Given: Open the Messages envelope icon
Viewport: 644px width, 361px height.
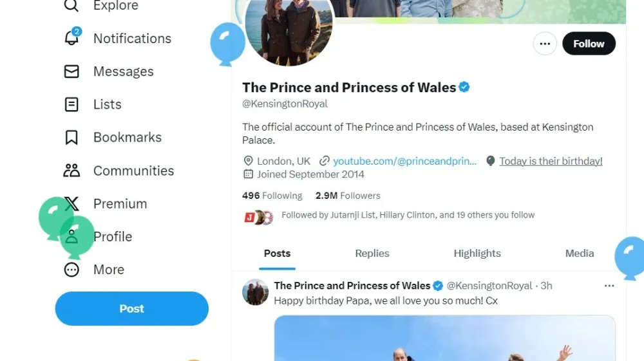Looking at the screenshot, I should 71,71.
